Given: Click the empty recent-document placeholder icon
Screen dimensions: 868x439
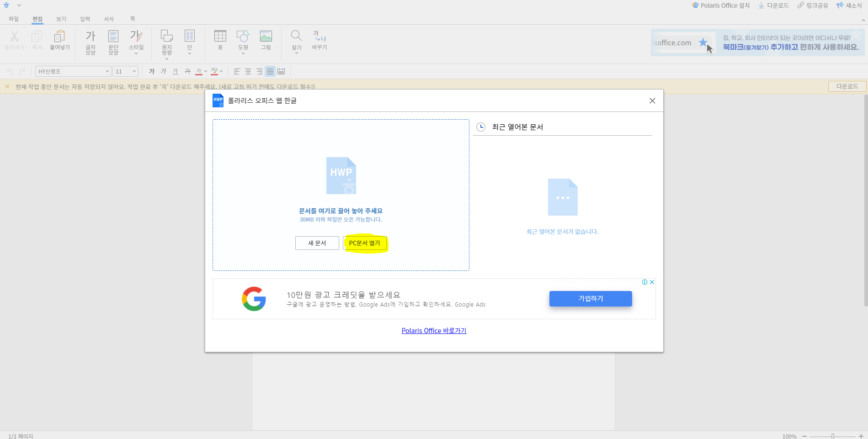Looking at the screenshot, I should [563, 197].
